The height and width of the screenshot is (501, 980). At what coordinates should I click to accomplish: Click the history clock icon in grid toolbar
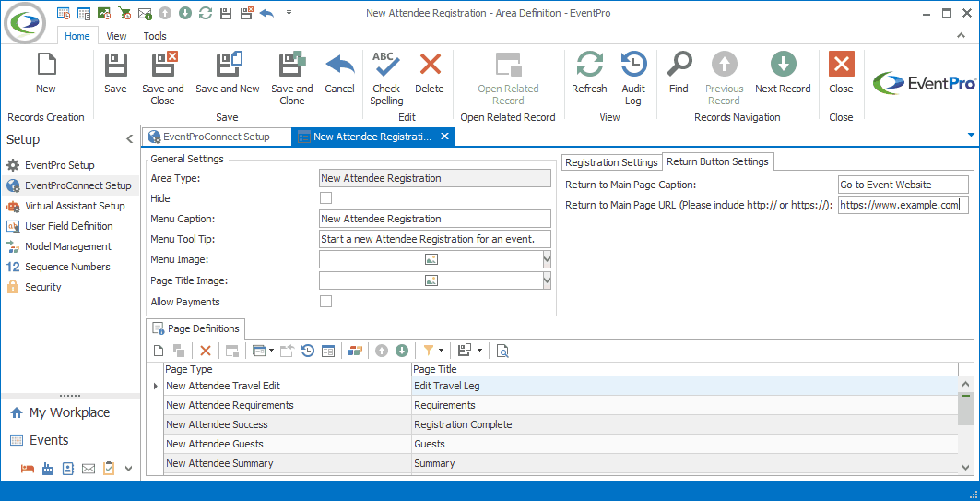pyautogui.click(x=308, y=351)
